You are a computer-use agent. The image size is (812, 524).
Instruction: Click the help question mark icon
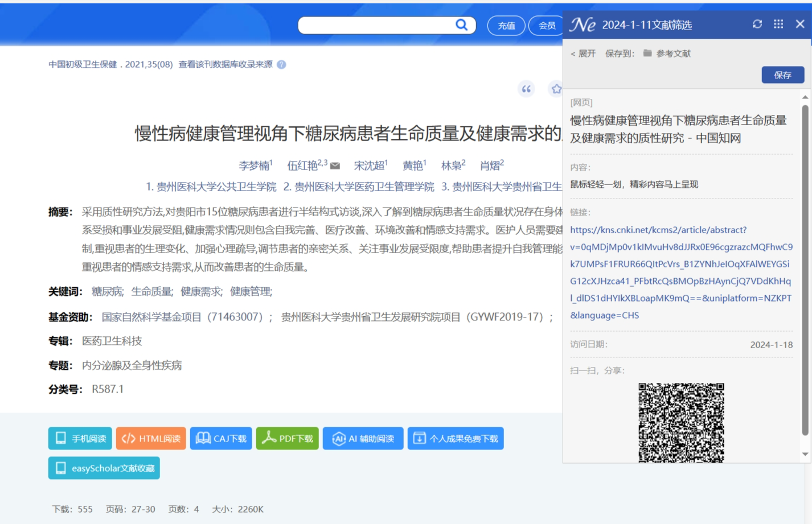click(281, 64)
